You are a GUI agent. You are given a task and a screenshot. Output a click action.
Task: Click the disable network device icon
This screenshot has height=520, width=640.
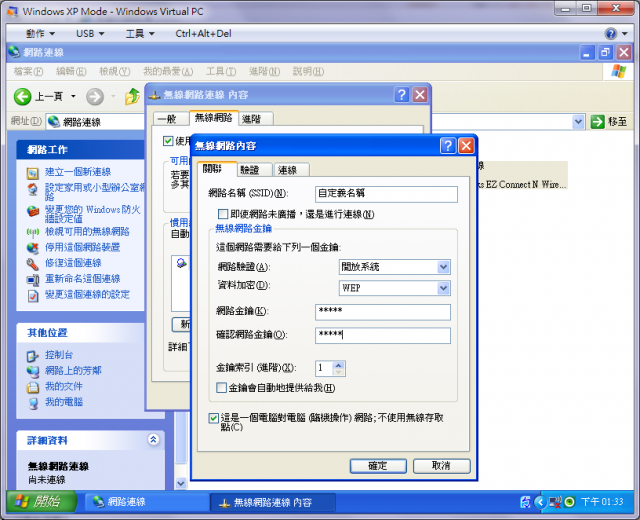click(33, 248)
